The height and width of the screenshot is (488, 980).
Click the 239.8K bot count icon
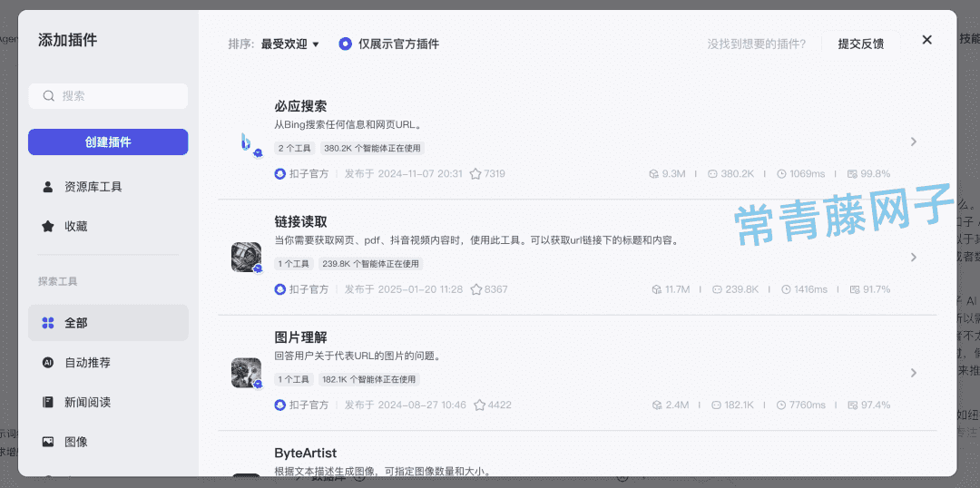coord(717,289)
